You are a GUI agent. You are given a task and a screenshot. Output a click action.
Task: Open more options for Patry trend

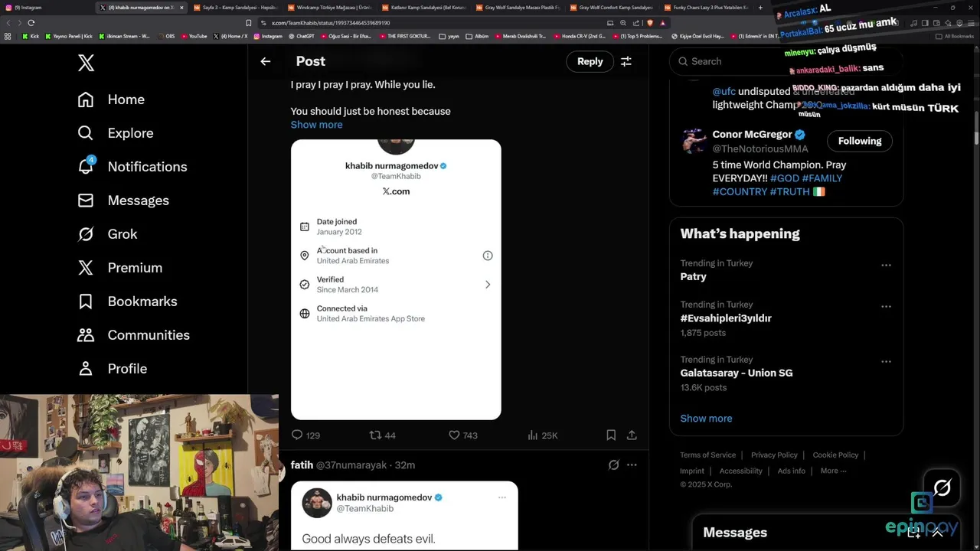886,265
